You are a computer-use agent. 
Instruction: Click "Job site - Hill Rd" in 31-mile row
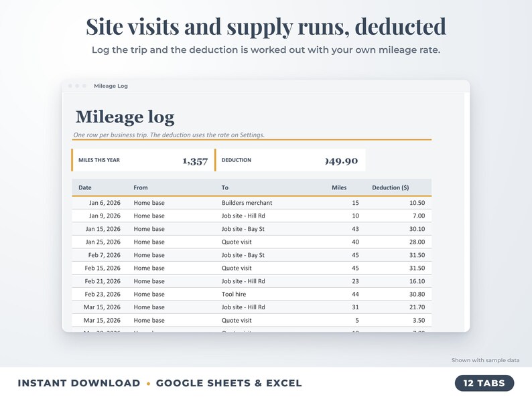(x=243, y=307)
